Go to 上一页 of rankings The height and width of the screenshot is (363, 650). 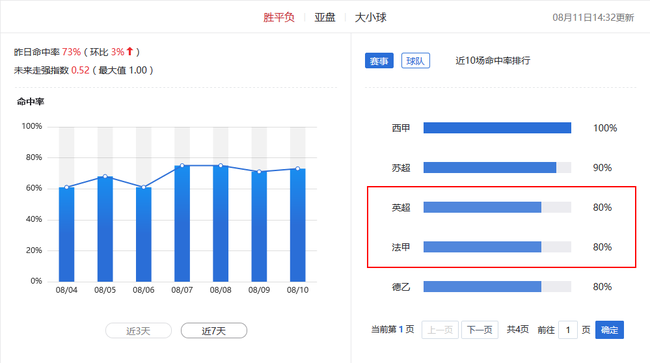point(440,330)
